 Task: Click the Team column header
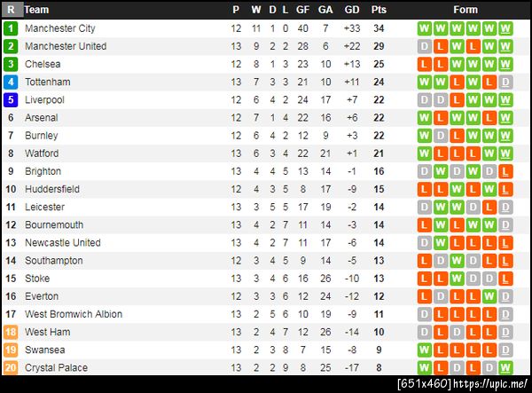tap(37, 10)
